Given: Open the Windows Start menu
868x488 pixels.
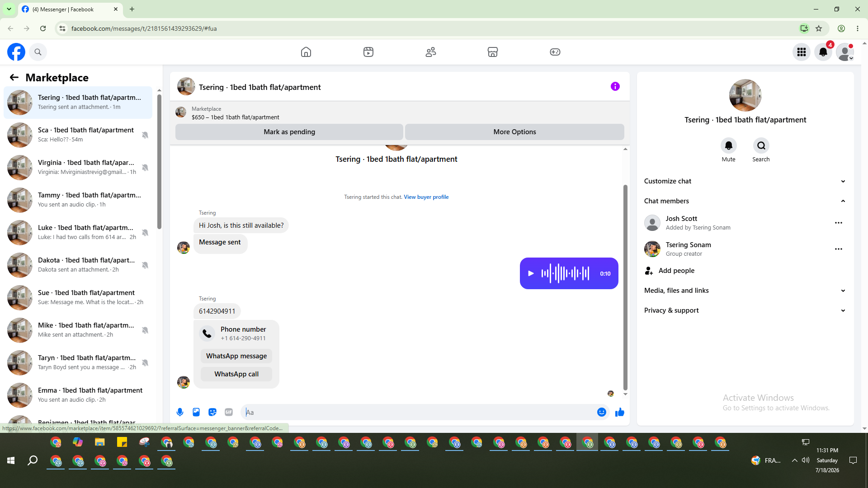Looking at the screenshot, I should tap(11, 460).
